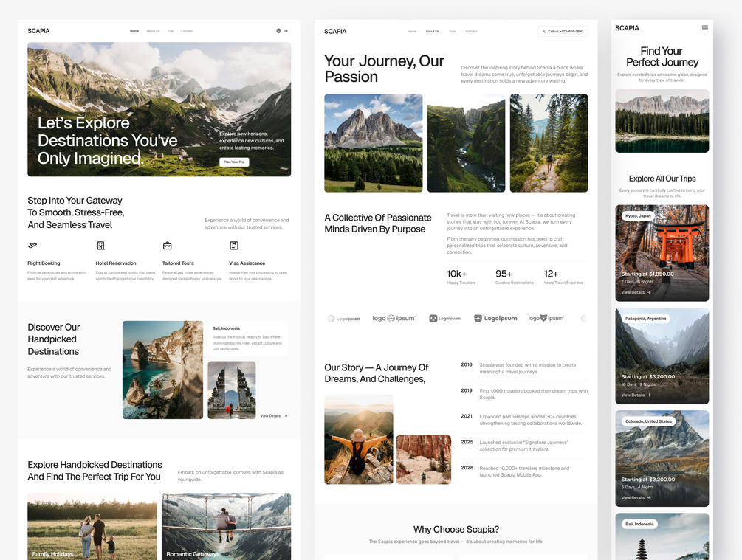Open About Us in the left page navigation
This screenshot has width=742, height=560.
[x=153, y=31]
